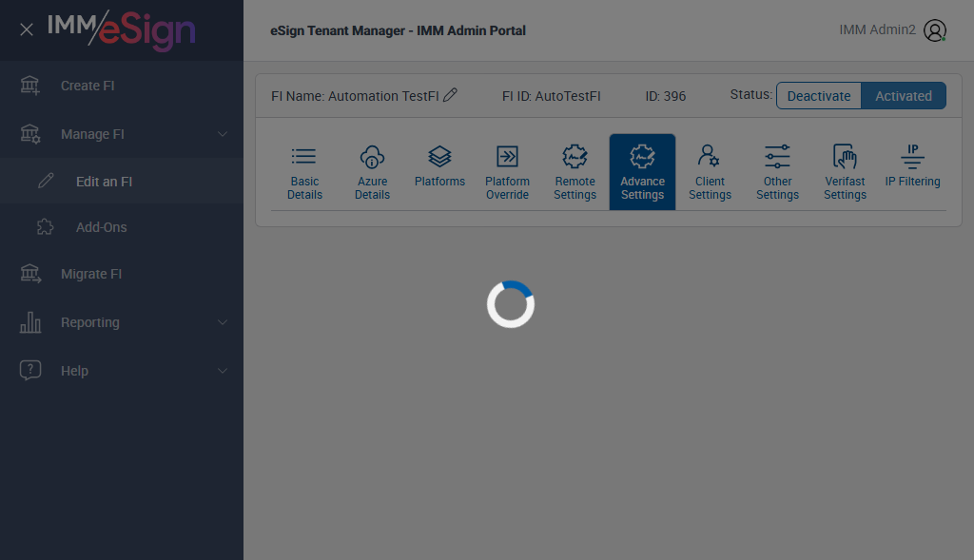Open the Create FI menu item
The width and height of the screenshot is (974, 560).
88,86
